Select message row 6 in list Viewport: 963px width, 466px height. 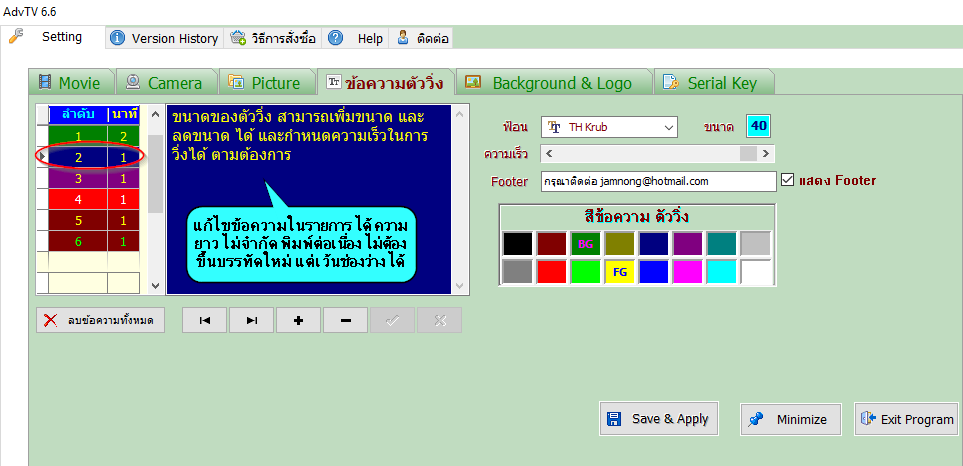click(x=94, y=241)
